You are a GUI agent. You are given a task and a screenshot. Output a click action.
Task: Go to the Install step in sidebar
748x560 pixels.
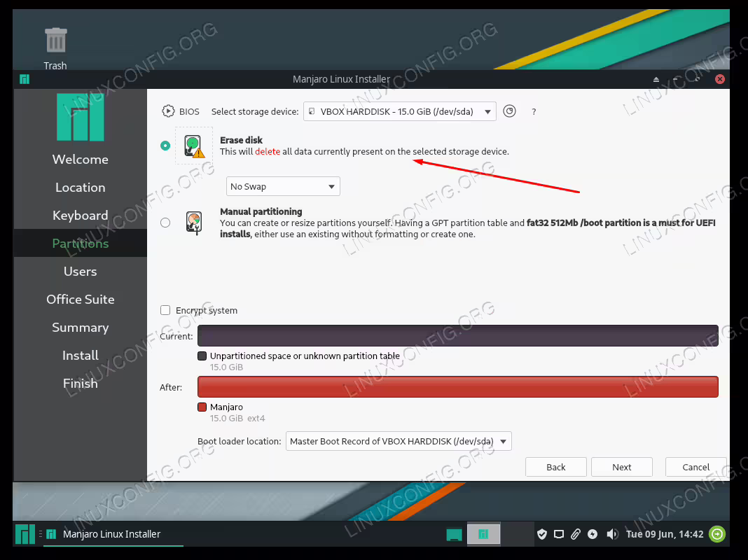click(80, 356)
